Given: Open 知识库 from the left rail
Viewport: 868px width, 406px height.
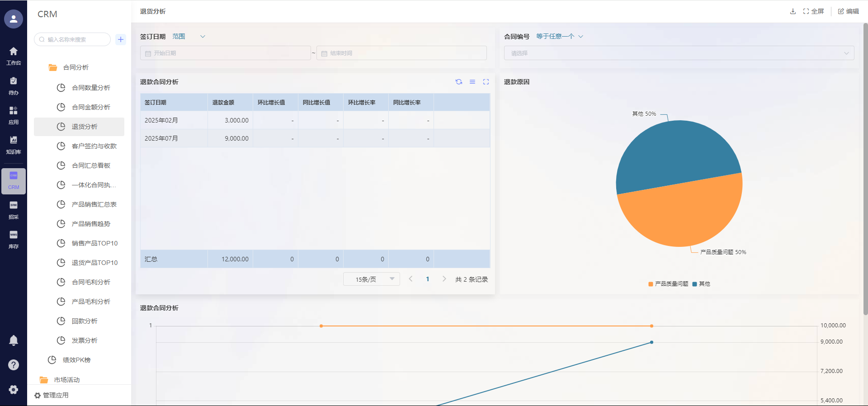Looking at the screenshot, I should (x=14, y=145).
